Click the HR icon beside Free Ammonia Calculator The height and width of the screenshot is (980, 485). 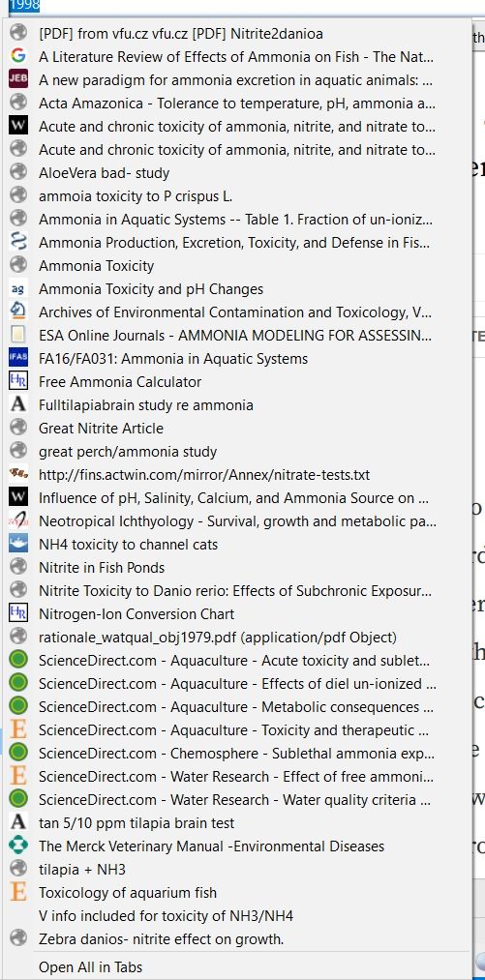(x=18, y=381)
